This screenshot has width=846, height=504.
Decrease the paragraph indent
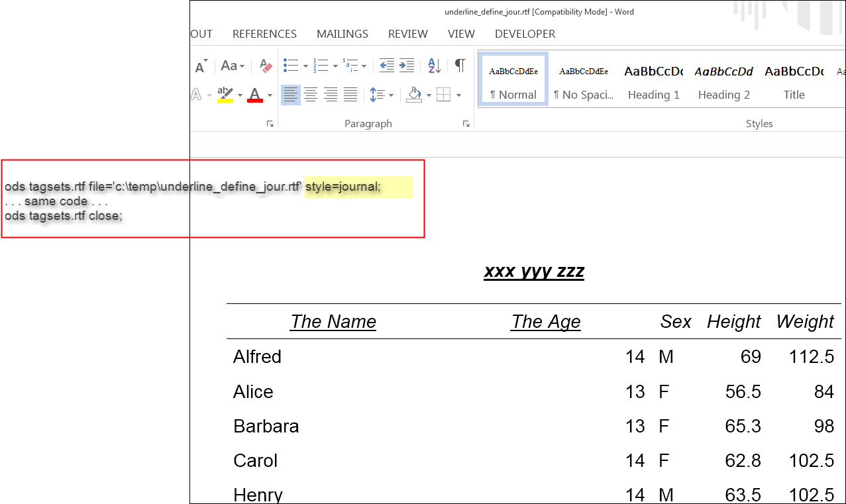click(387, 66)
